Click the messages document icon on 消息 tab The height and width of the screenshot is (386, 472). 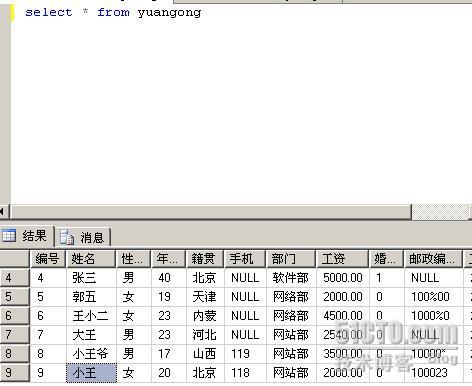[x=67, y=237]
